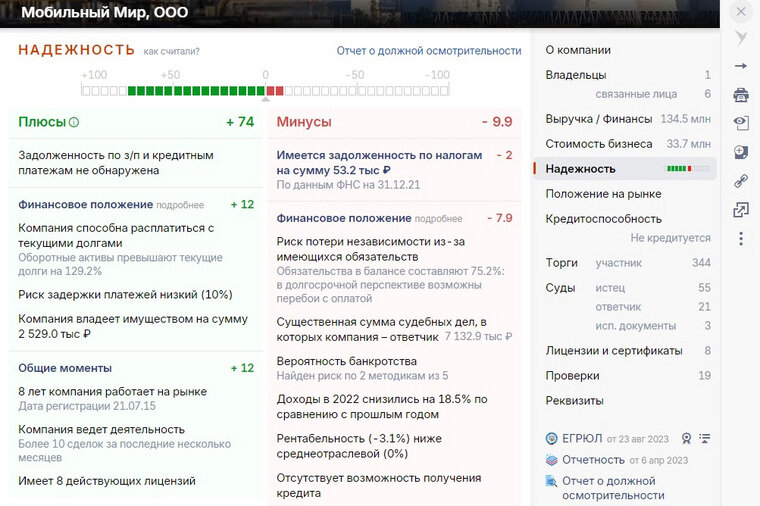Image resolution: width=760 pixels, height=506 pixels.
Task: Open the Кредитоспособность section
Action: pyautogui.click(x=603, y=219)
